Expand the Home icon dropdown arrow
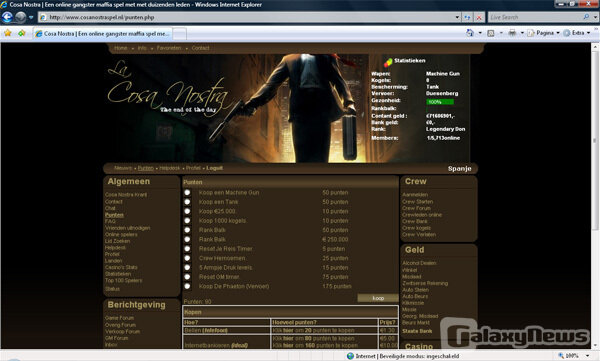This screenshot has height=361, width=600. tap(480, 33)
